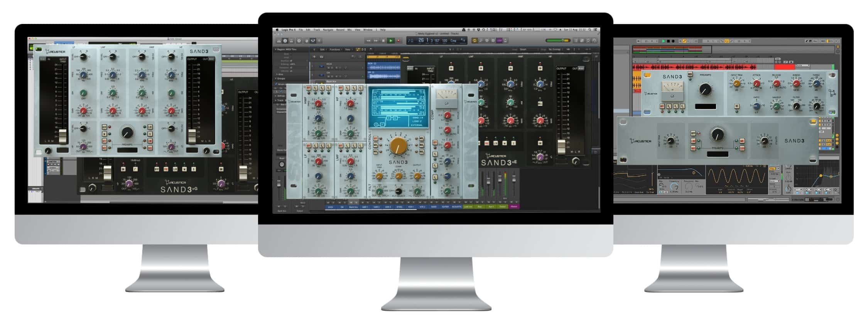The image size is (868, 323).
Task: Click the FLT SELECT knob in SAND3 strip
Action: tap(399, 191)
